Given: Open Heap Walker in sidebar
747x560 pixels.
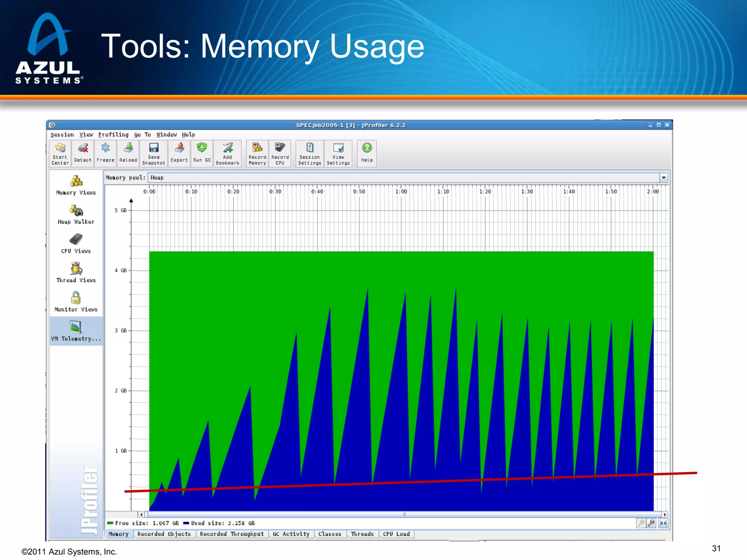Looking at the screenshot, I should pyautogui.click(x=76, y=215).
